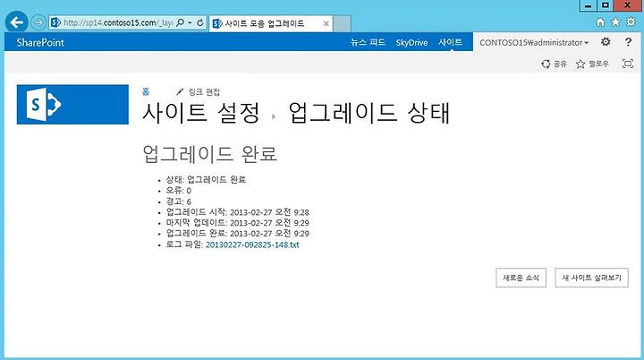This screenshot has height=360, width=644.
Task: Click the browser home icon
Action: coord(600,22)
